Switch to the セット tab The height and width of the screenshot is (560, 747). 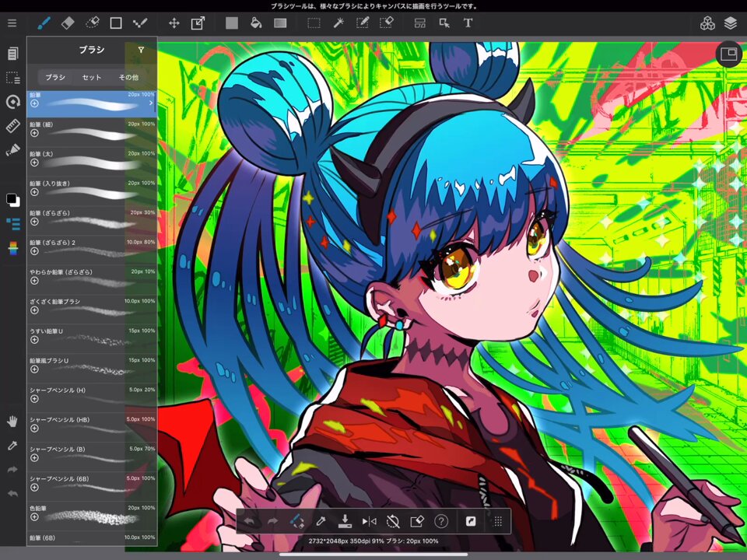92,77
